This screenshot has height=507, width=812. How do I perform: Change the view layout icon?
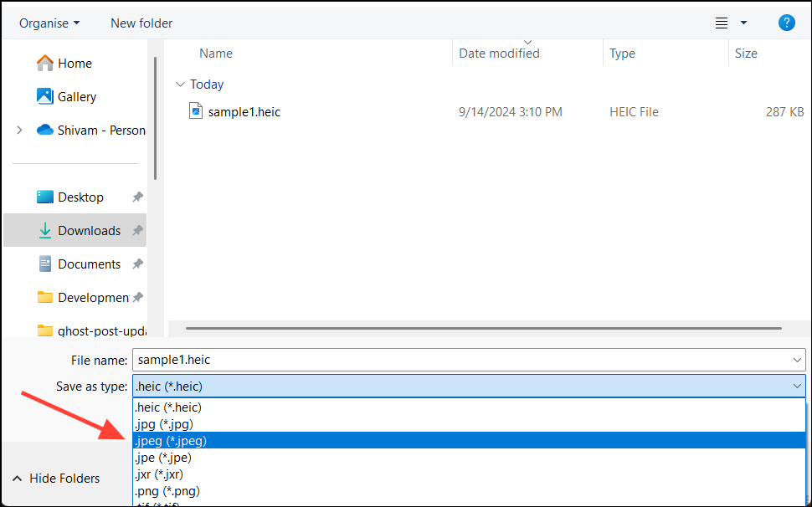pyautogui.click(x=722, y=23)
